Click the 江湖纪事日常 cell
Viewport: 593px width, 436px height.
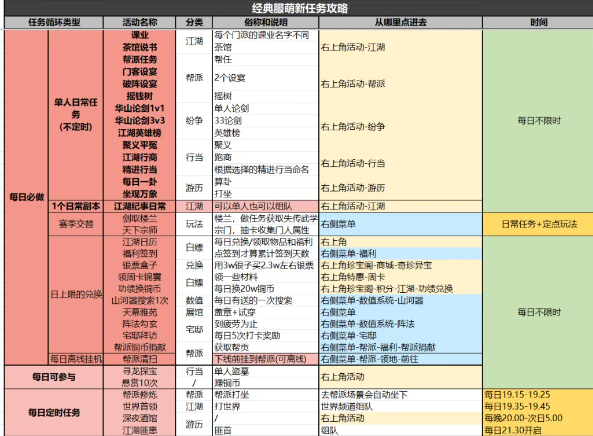(x=140, y=206)
